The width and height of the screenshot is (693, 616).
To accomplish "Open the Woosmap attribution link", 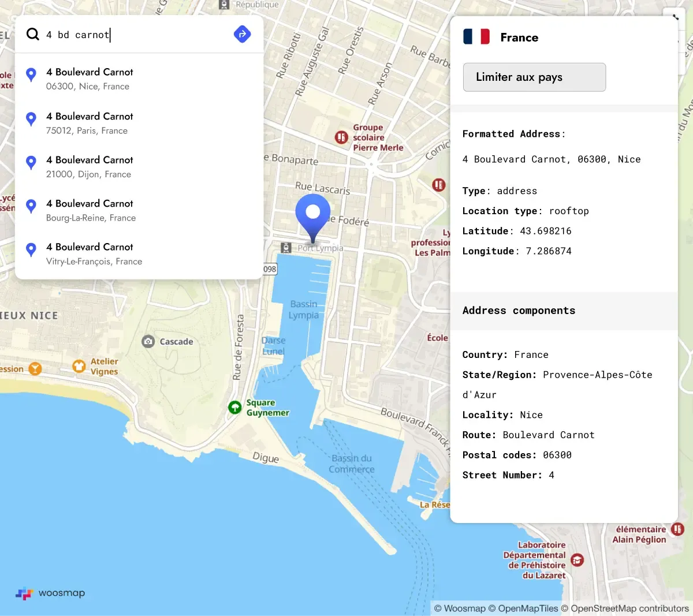I will [460, 608].
